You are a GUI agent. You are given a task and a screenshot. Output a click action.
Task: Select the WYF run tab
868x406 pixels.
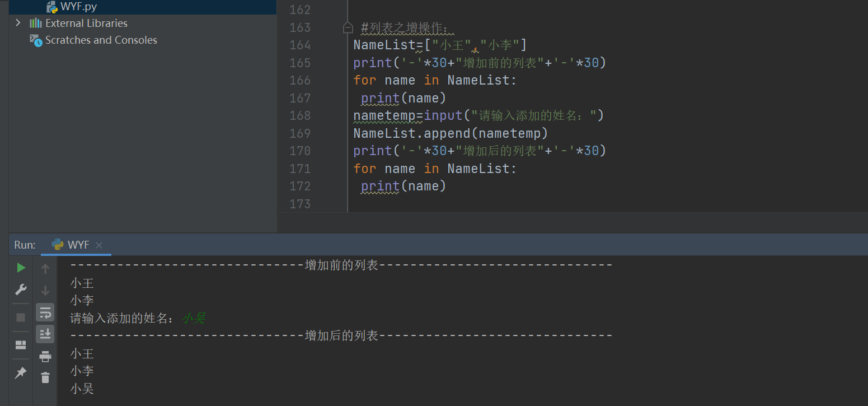coord(76,245)
